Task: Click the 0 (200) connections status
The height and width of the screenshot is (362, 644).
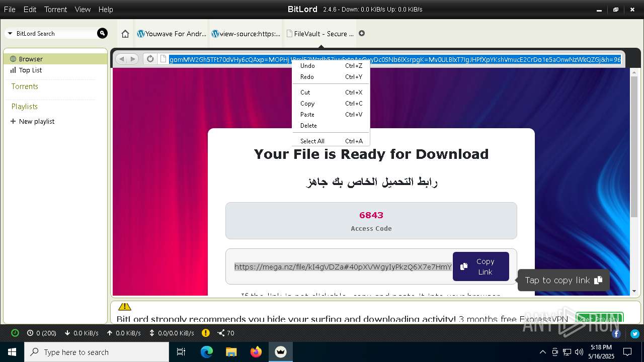Action: (42, 333)
